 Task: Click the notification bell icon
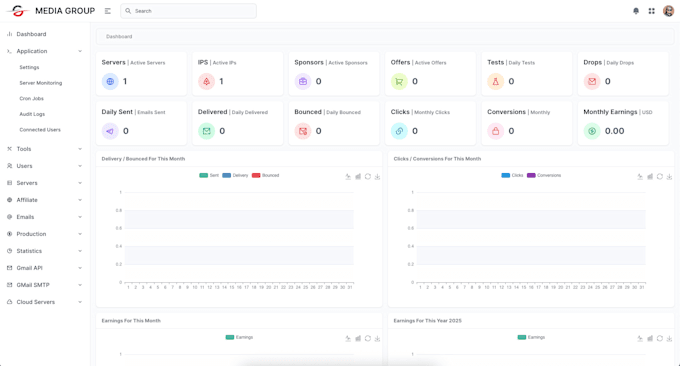click(636, 11)
